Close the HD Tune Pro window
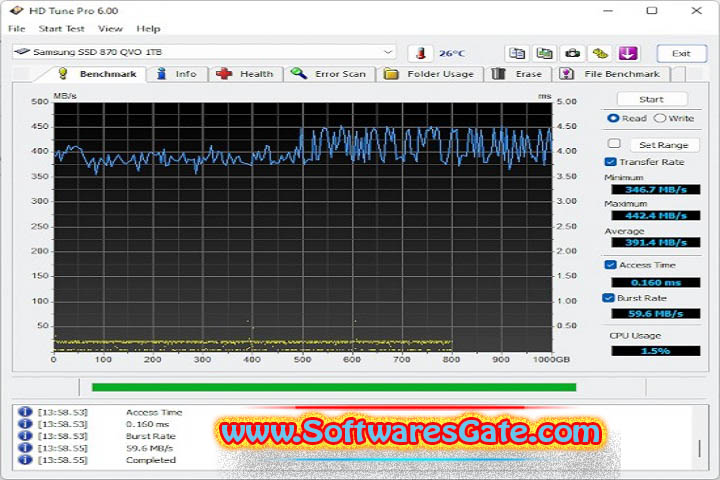The height and width of the screenshot is (480, 720). [x=697, y=10]
